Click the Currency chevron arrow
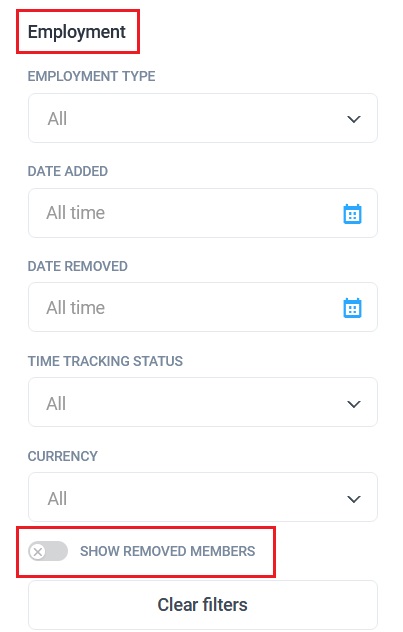 (353, 499)
